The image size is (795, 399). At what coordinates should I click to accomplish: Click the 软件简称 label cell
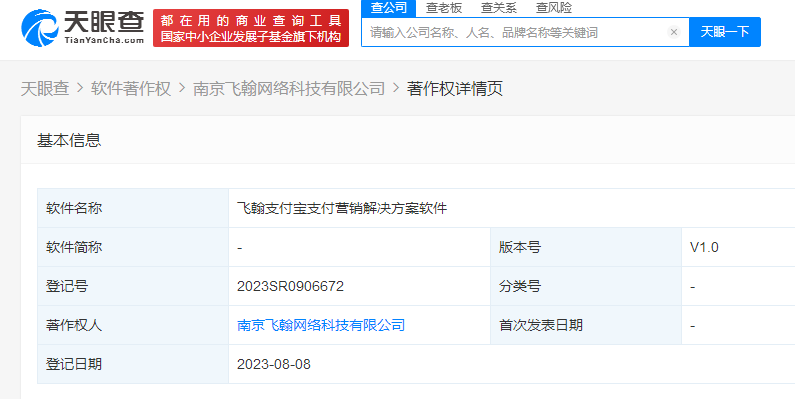click(x=133, y=247)
